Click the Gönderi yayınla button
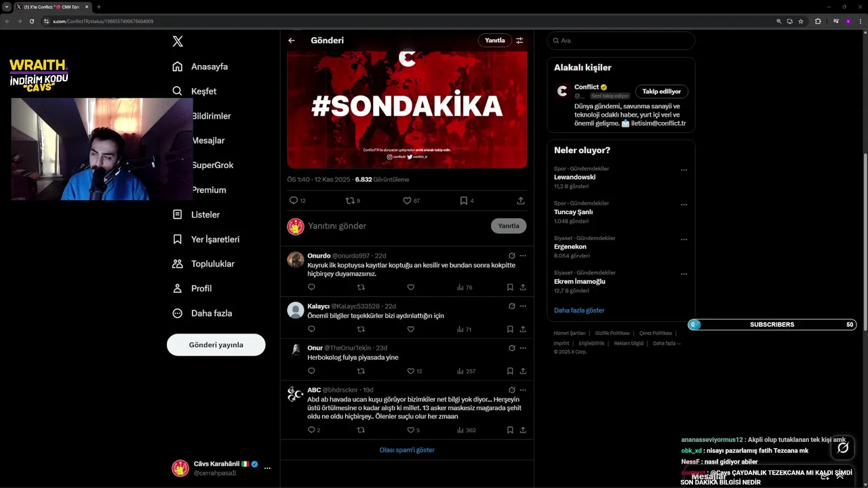 tap(216, 345)
